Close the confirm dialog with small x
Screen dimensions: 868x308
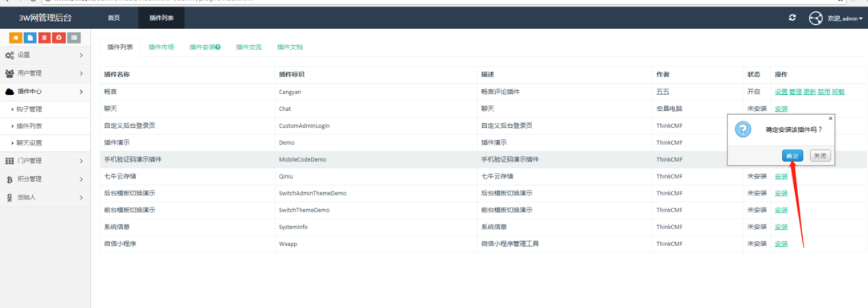[x=830, y=118]
